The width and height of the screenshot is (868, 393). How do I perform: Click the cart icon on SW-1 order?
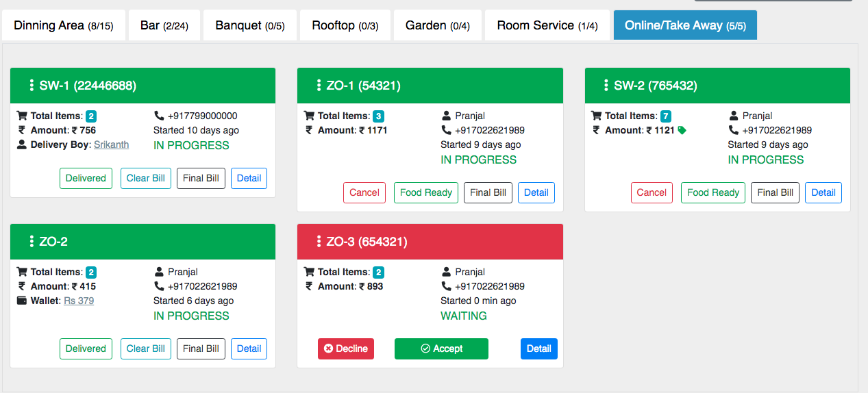(x=22, y=116)
